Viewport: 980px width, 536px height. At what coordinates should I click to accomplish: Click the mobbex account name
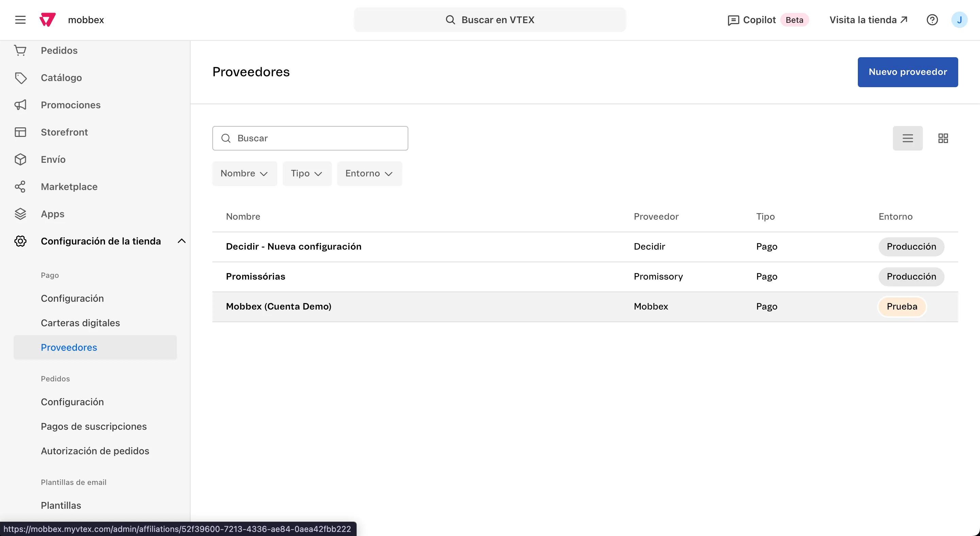(x=86, y=20)
